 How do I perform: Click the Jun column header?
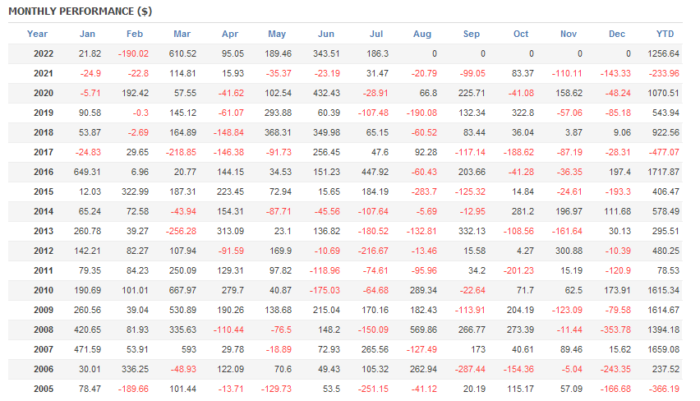point(326,34)
